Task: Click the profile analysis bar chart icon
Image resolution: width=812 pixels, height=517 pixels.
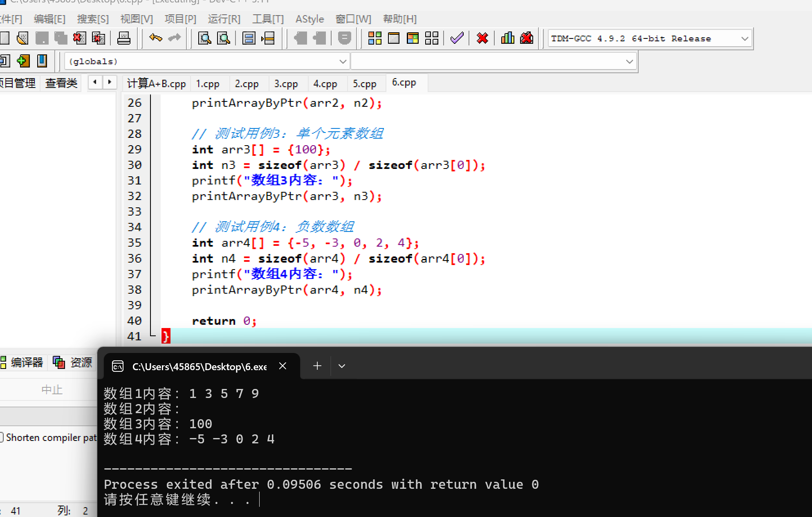Action: [507, 38]
